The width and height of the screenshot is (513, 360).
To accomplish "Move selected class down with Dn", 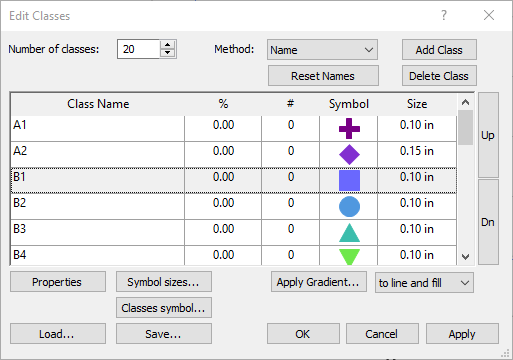I will coord(488,222).
